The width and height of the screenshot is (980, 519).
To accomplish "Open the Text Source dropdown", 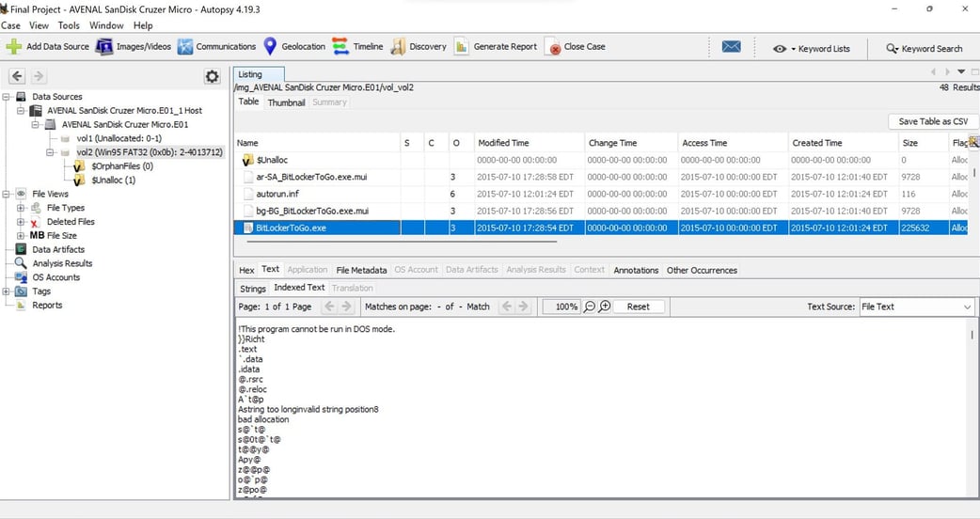I will pyautogui.click(x=916, y=307).
